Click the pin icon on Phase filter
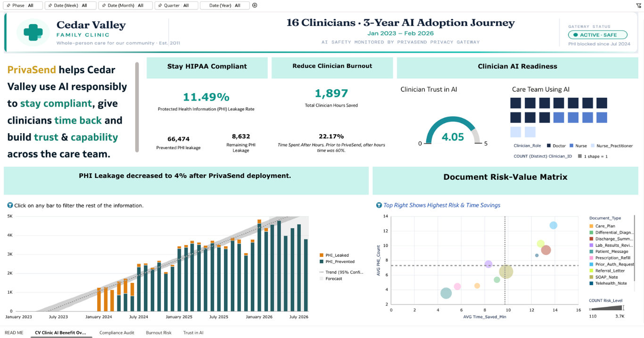Image resolution: width=644 pixels, height=338 pixels. [x=8, y=6]
